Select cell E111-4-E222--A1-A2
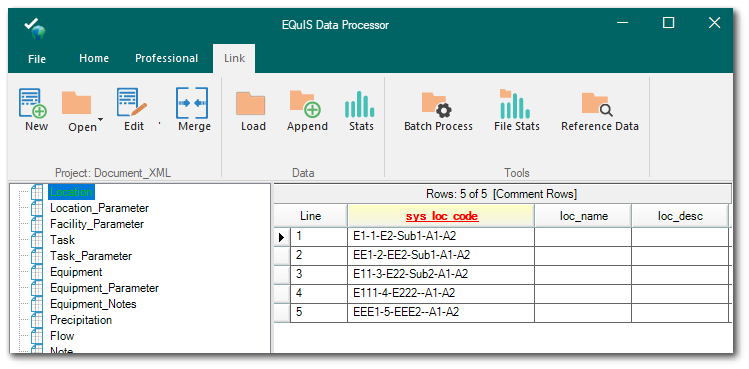 [x=441, y=293]
